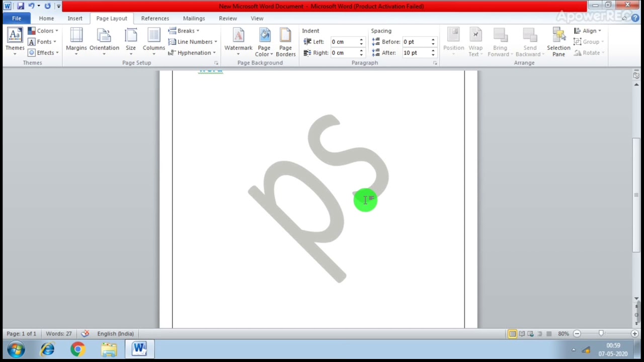Switch to Web Layout view
The image size is (644, 362).
coord(531,334)
